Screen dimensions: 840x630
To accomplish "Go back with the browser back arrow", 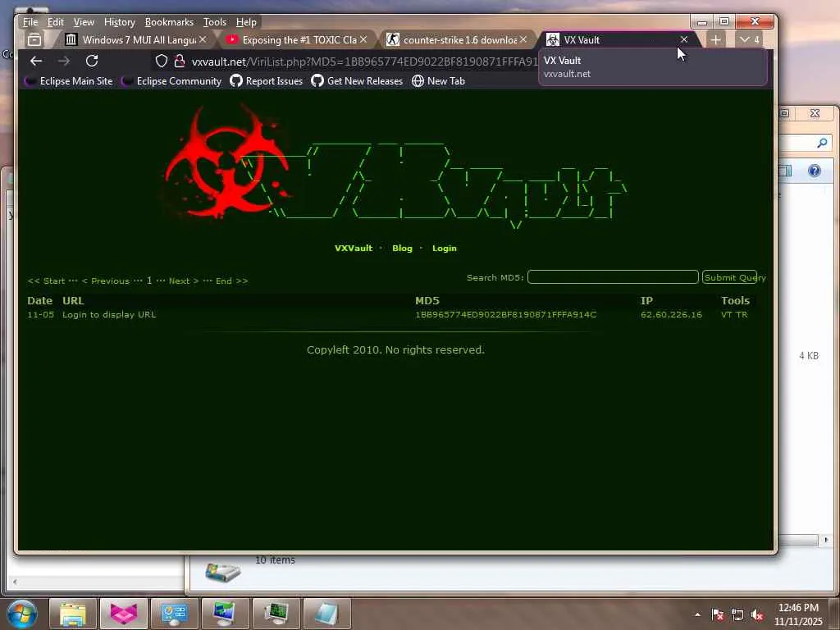I will [36, 61].
